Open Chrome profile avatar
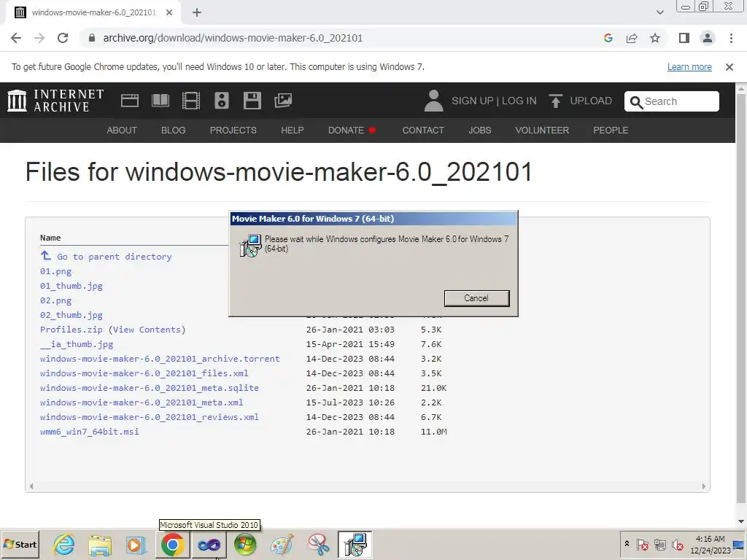Viewport: 747px width, 560px height. pos(708,38)
